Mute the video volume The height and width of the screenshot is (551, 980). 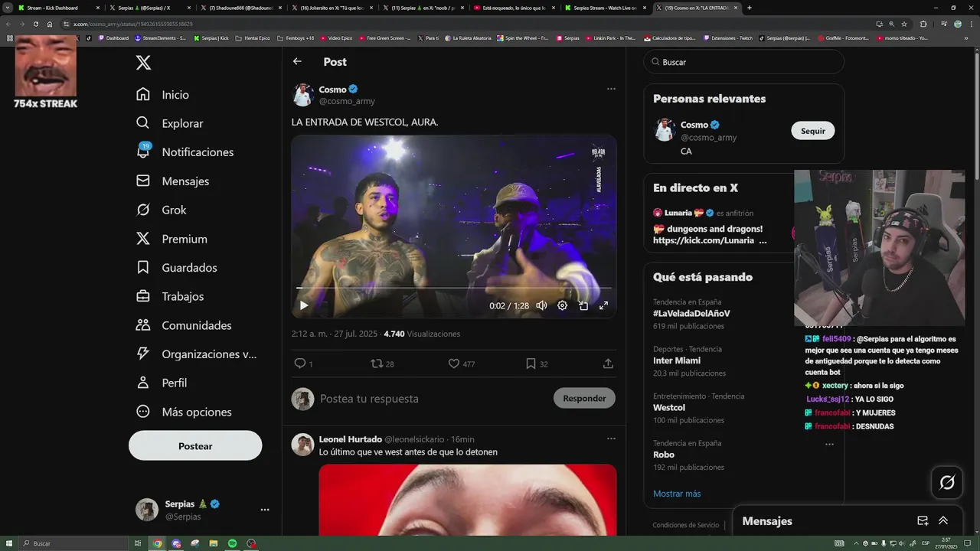tap(541, 305)
